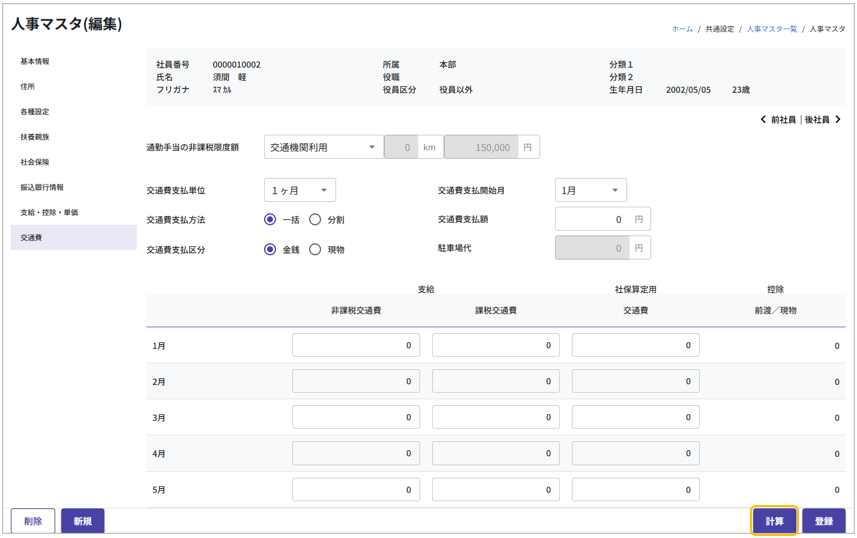Switch to the 社会保険 section
Image resolution: width=857 pixels, height=538 pixels.
click(x=35, y=162)
